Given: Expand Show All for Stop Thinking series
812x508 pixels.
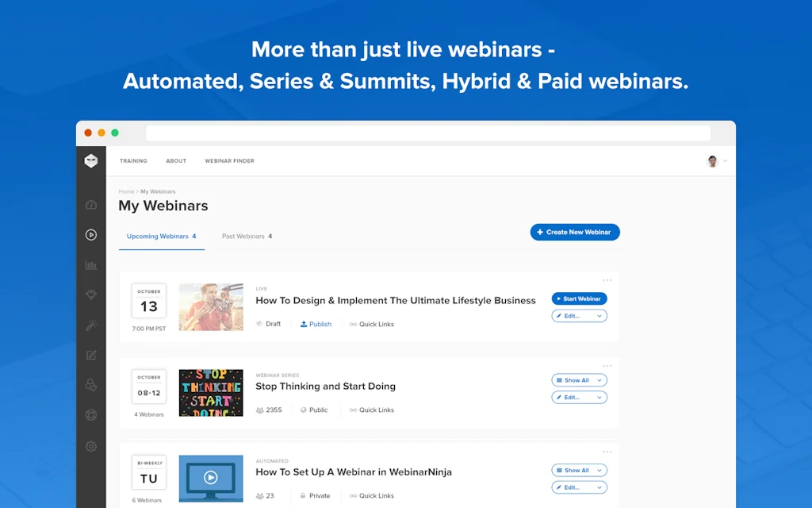Looking at the screenshot, I should coord(579,379).
